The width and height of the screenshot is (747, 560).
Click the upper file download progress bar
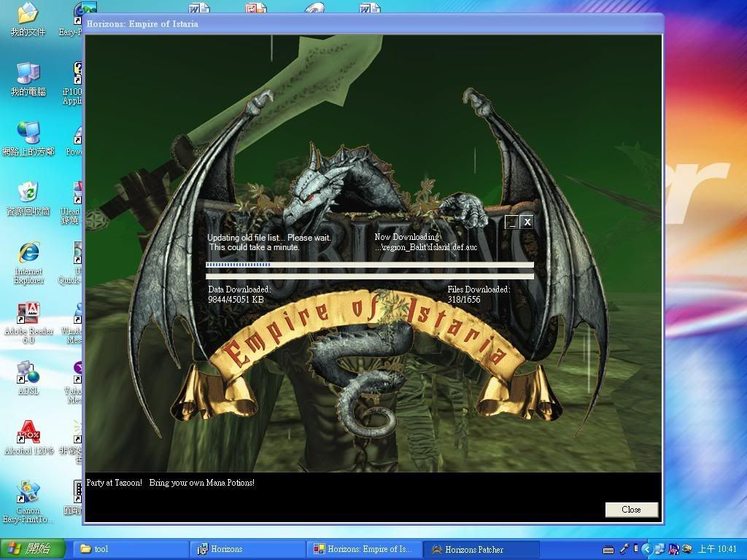pos(370,265)
